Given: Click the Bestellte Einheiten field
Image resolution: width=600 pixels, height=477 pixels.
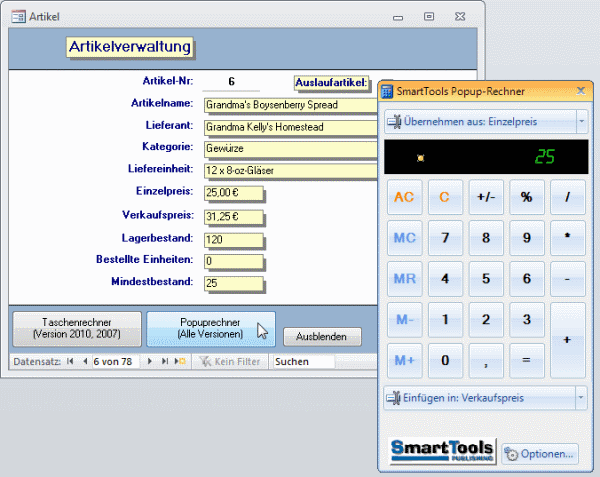Looking at the screenshot, I should pos(234,261).
